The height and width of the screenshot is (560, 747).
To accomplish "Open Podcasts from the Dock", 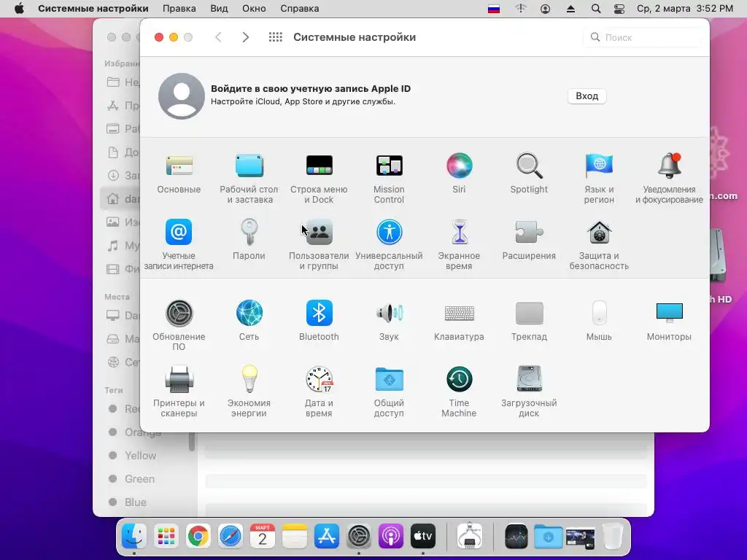I will [391, 537].
